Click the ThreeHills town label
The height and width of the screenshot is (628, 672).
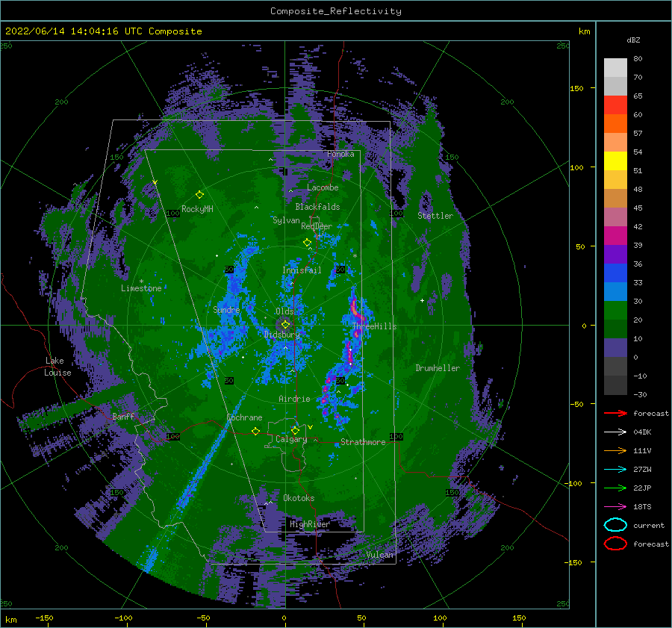click(x=375, y=326)
